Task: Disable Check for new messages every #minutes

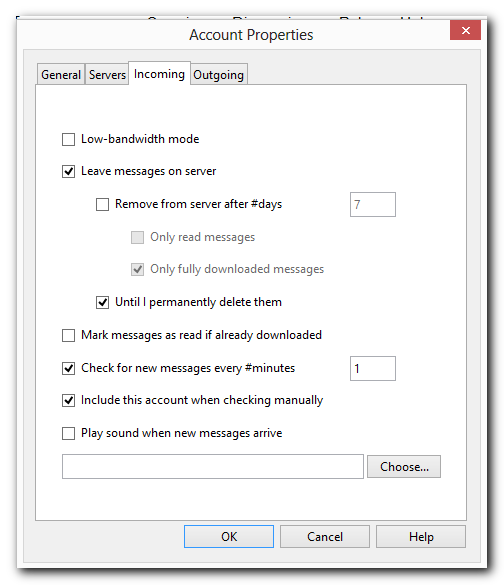Action: click(x=68, y=368)
